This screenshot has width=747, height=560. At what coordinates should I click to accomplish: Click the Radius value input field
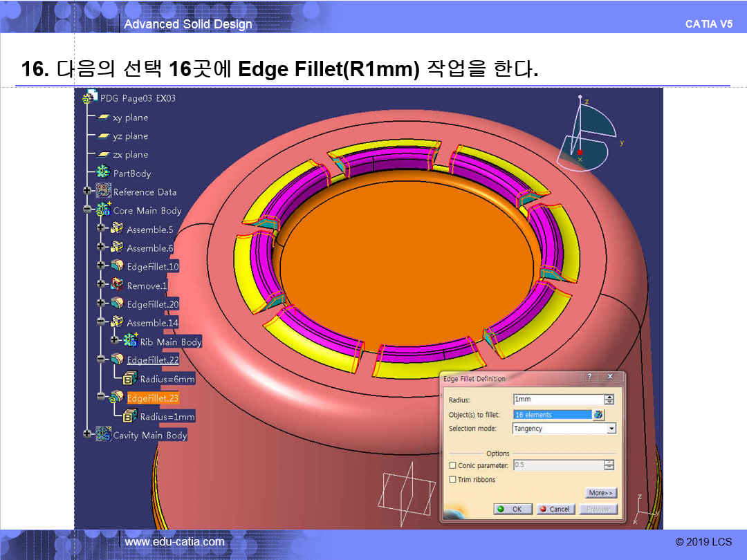point(558,400)
